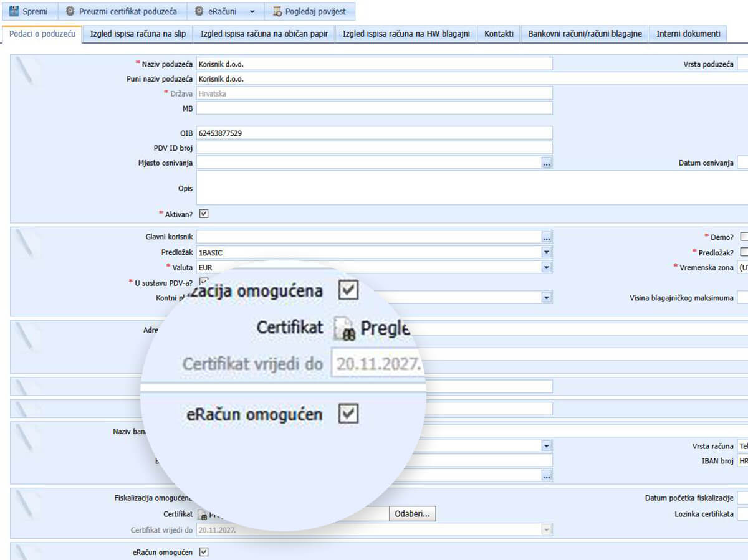Expand the eRačuni toolbar dropdown arrow

(252, 11)
